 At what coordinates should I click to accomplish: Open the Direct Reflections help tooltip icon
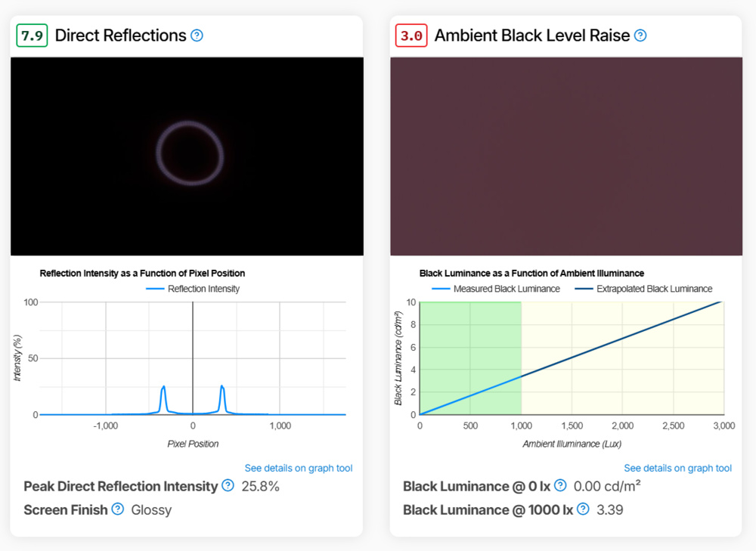click(197, 35)
